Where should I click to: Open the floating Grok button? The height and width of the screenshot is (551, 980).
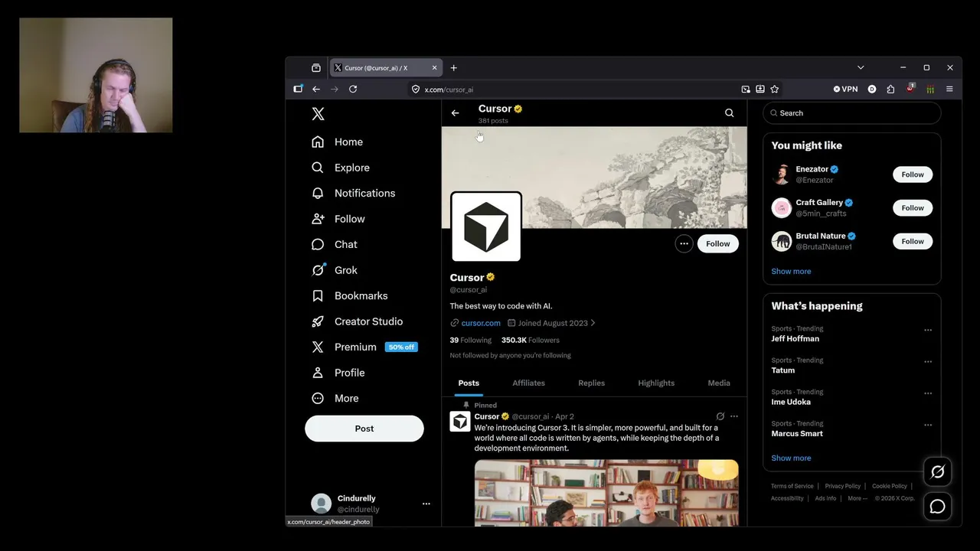(x=938, y=472)
